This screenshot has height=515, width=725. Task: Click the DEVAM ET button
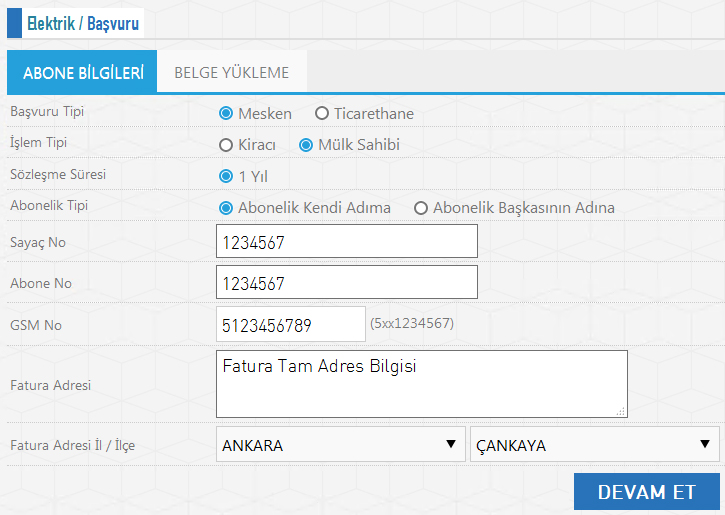coord(646,491)
